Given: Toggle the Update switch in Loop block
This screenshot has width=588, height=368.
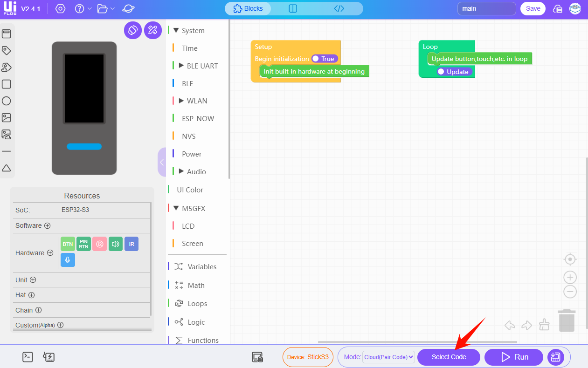Looking at the screenshot, I should click(x=454, y=72).
